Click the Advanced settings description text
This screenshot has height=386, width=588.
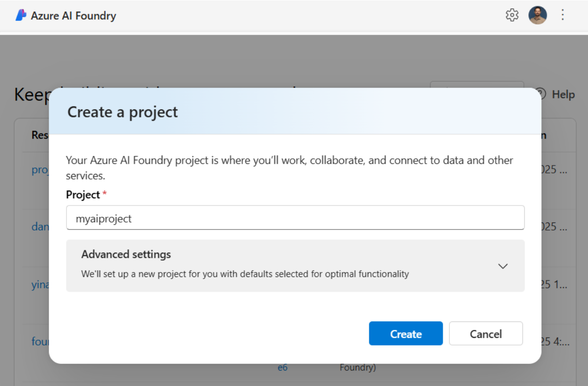coord(245,274)
